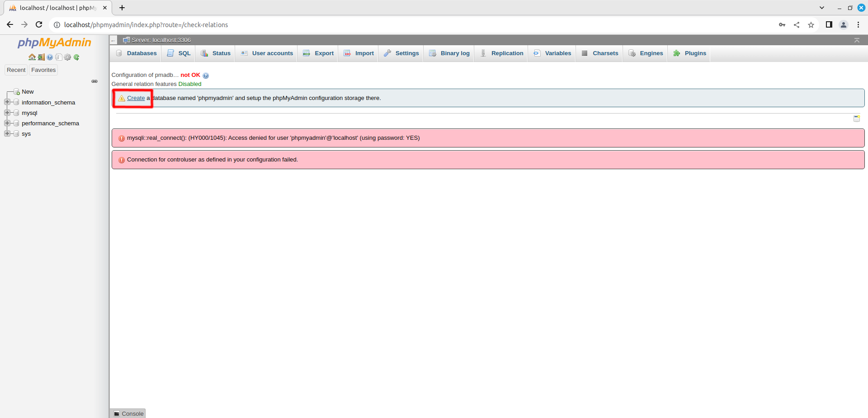Reload navigation panel with green arrow
The height and width of the screenshot is (418, 868).
click(x=76, y=57)
